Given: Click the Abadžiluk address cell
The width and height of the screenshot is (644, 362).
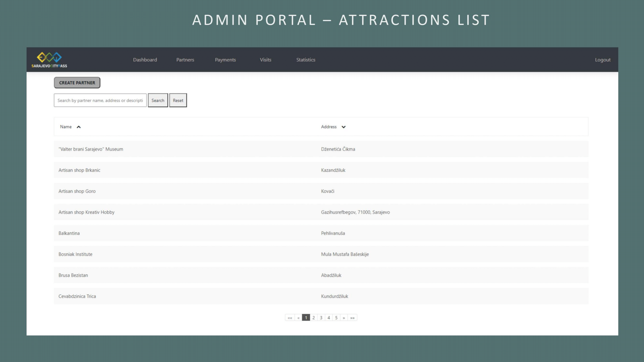Looking at the screenshot, I should tap(331, 275).
